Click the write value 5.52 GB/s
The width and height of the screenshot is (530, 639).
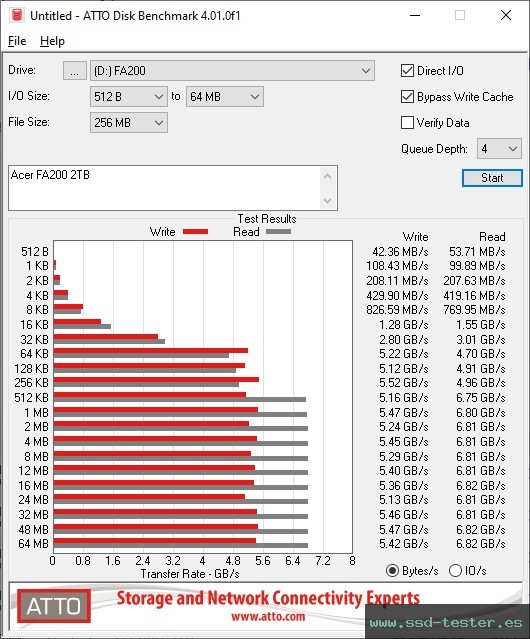click(x=404, y=383)
